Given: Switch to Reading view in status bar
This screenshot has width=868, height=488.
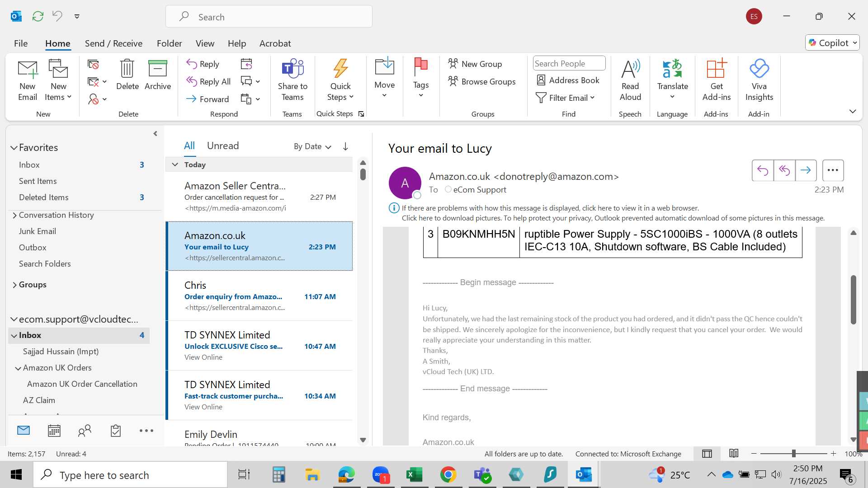Looking at the screenshot, I should pyautogui.click(x=734, y=454).
